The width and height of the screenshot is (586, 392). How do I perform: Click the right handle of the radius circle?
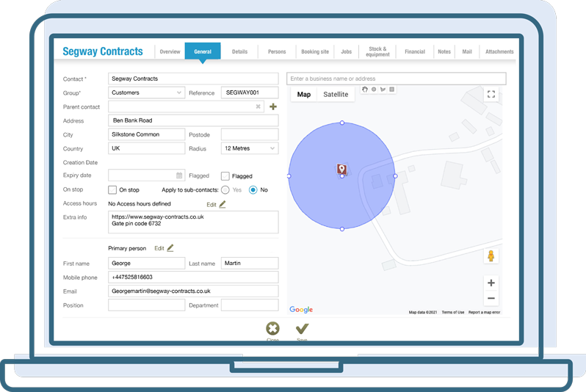tap(395, 176)
